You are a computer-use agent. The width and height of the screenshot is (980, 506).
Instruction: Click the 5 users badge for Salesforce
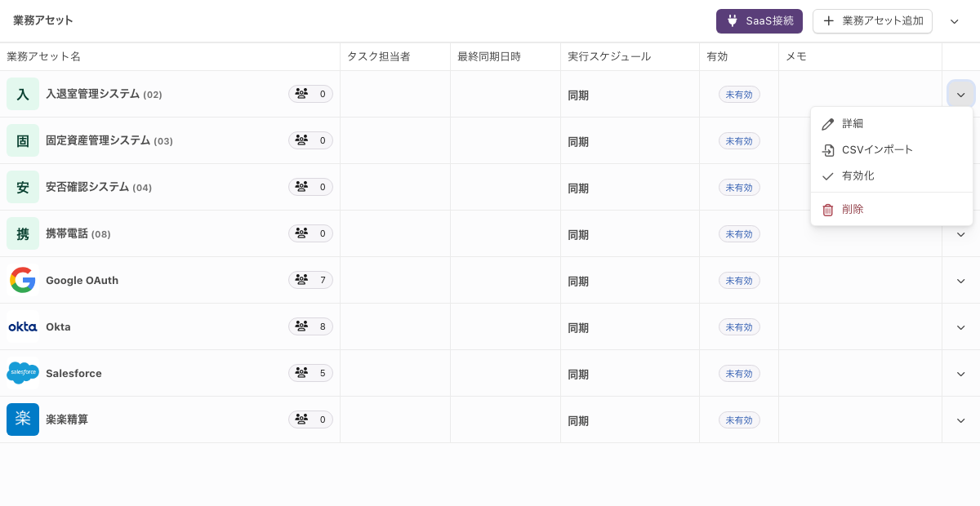[310, 373]
